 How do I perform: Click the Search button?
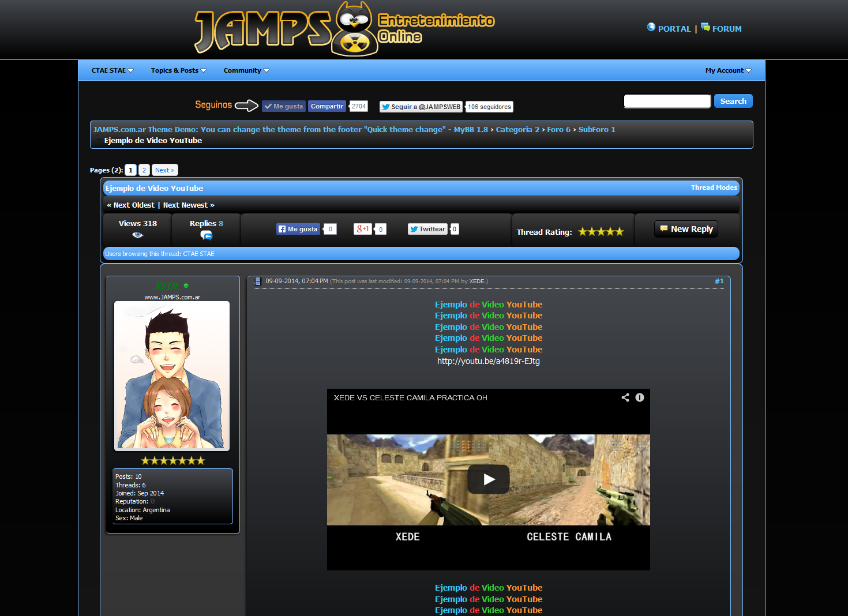click(733, 101)
